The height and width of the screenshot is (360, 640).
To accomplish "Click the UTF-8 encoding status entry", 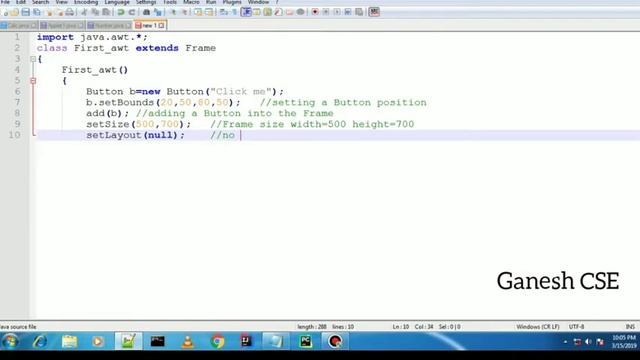I will point(576,327).
